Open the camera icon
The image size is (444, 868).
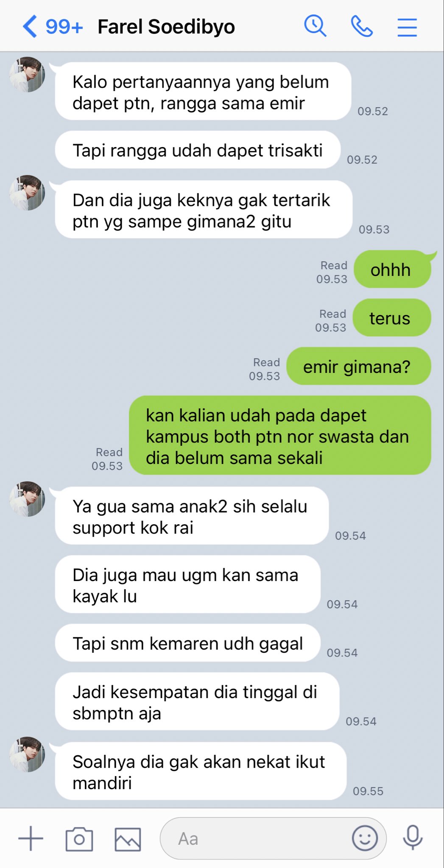click(79, 839)
